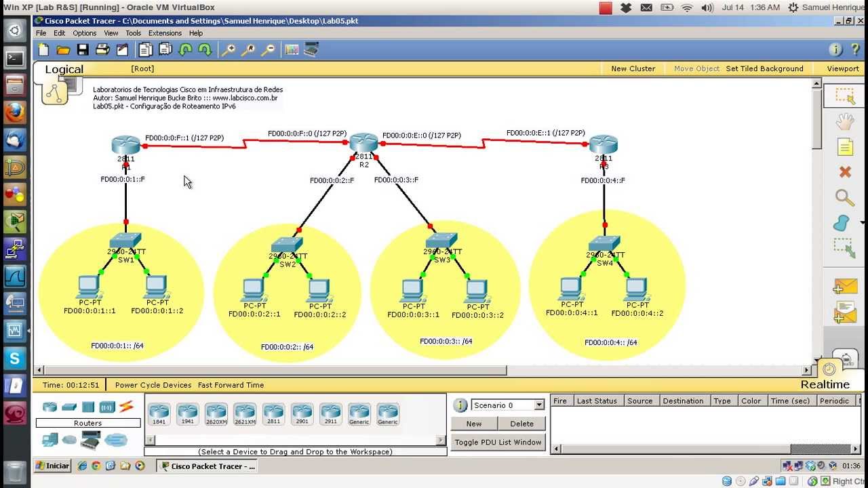Open the Activity Wizard icon
The image size is (868, 488).
[x=122, y=49]
